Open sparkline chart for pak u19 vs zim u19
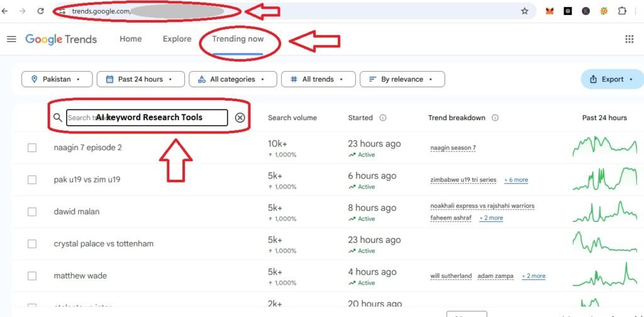 (x=604, y=179)
